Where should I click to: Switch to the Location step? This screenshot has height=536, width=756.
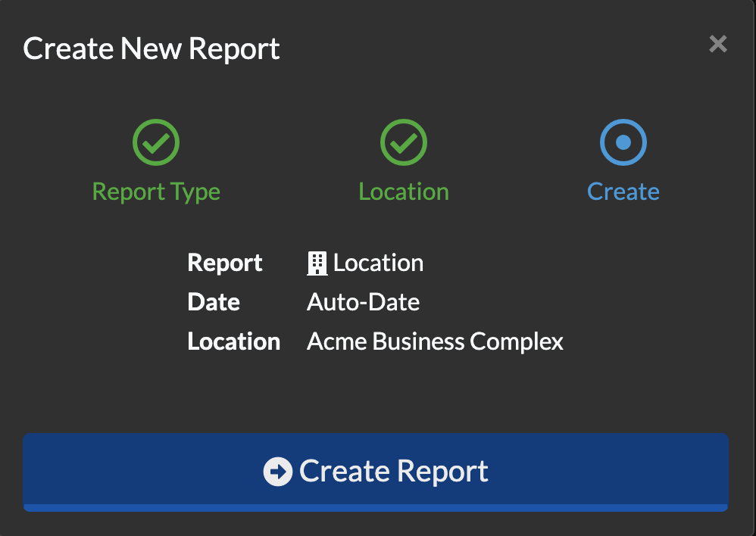click(x=404, y=191)
